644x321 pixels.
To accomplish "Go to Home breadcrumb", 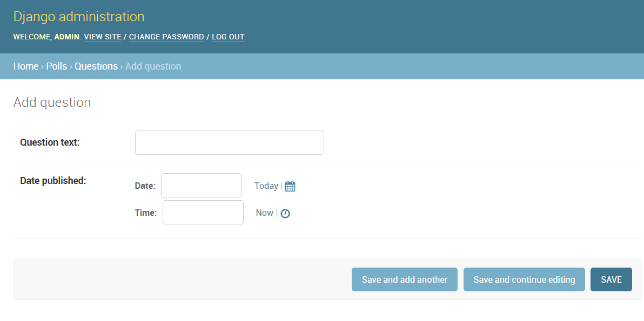I will click(x=26, y=66).
